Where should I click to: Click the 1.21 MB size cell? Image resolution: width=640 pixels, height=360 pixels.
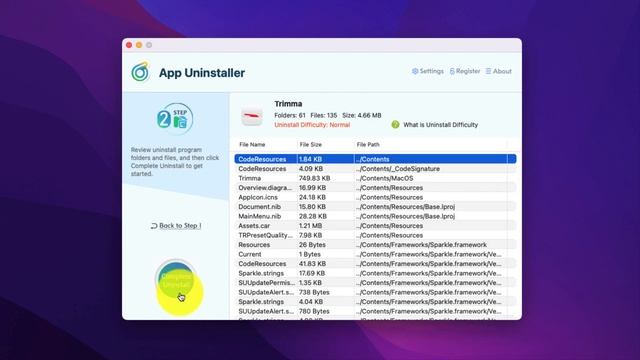click(x=310, y=225)
